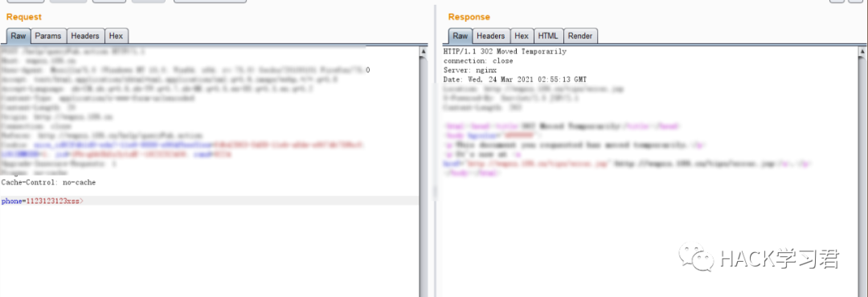
Task: Click the 'Server: nginx' response header
Action: click(x=470, y=71)
